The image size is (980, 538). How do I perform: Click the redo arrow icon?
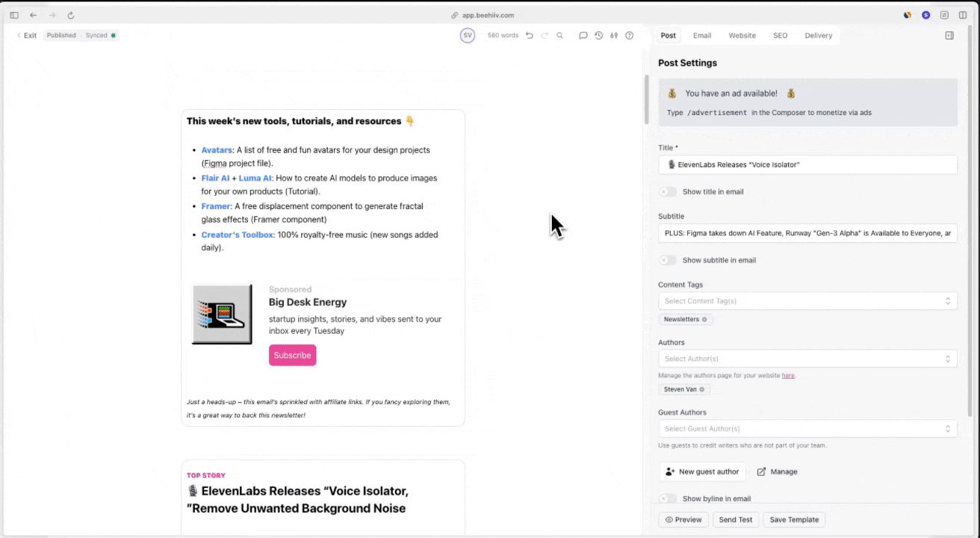[x=545, y=35]
